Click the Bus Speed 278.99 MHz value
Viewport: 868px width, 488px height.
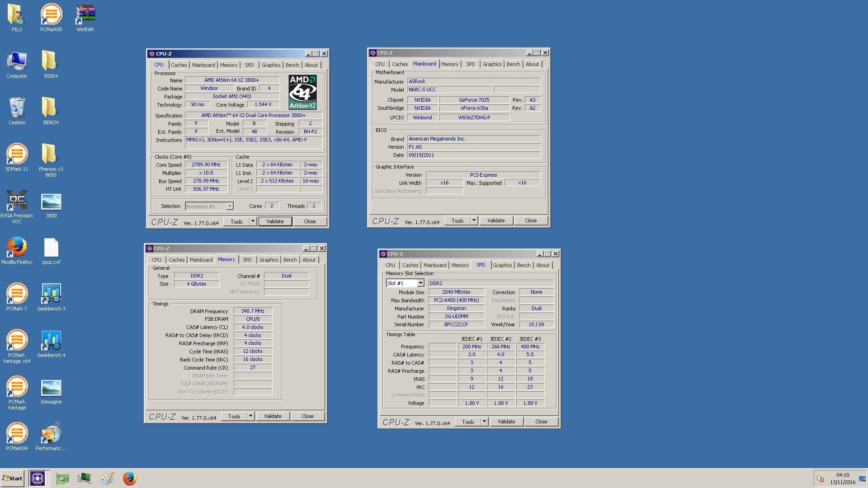tap(206, 181)
